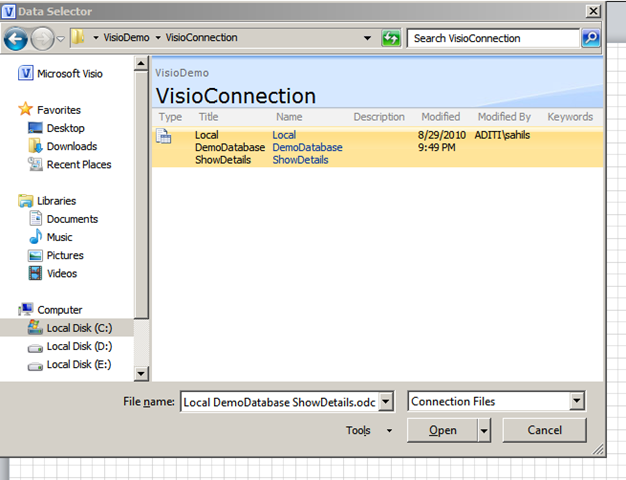Click navigation pane scroll up arrow
This screenshot has height=480, width=626.
(x=141, y=64)
